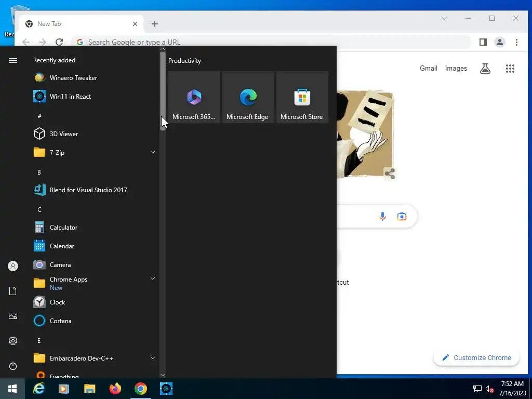Screen dimensions: 532x399
Task: Click the Chrome address bar
Action: pos(271,42)
